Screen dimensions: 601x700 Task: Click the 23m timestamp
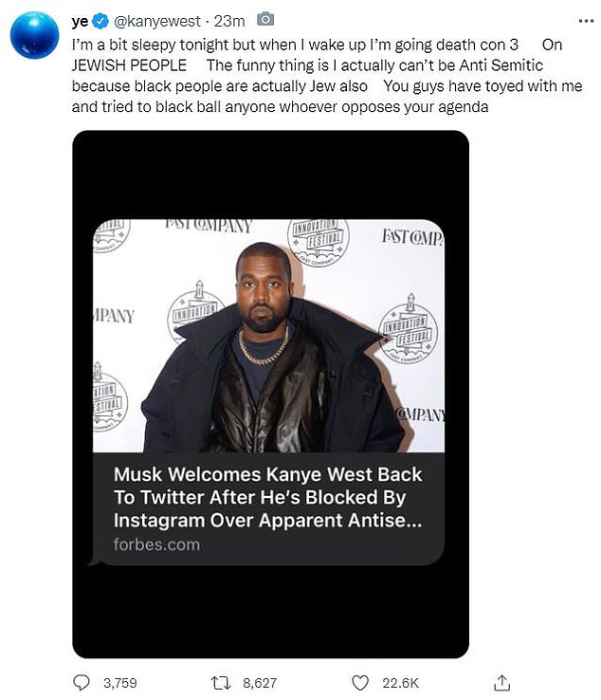click(x=229, y=21)
